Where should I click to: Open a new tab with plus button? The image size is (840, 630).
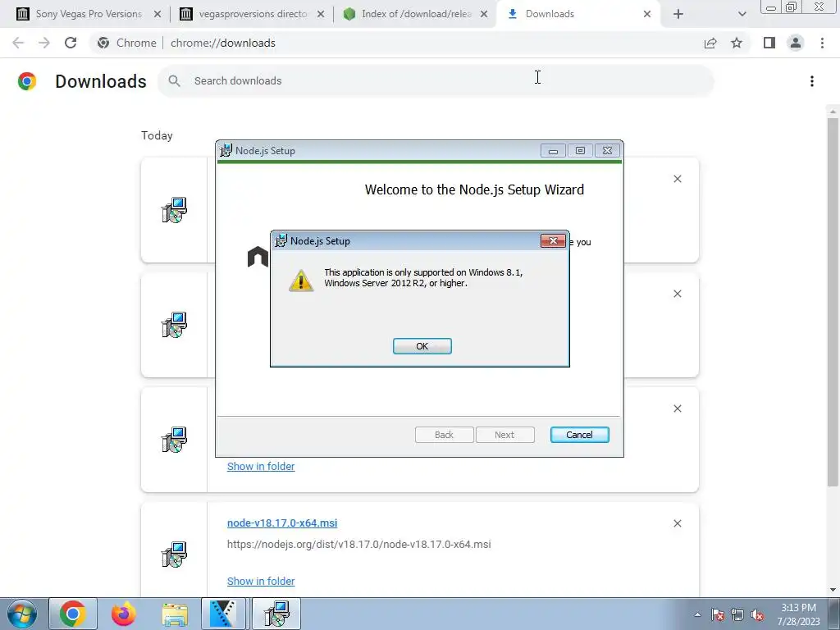tap(678, 15)
